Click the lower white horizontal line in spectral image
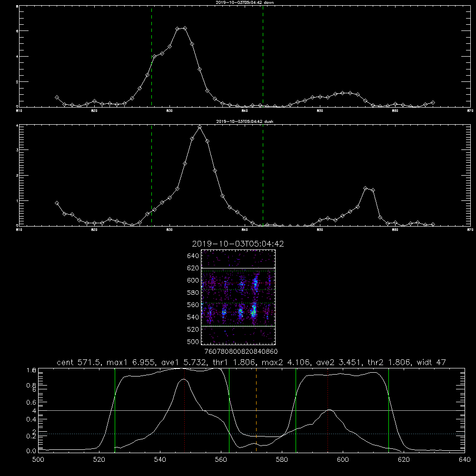This screenshot has width=476, height=476. coord(238,326)
